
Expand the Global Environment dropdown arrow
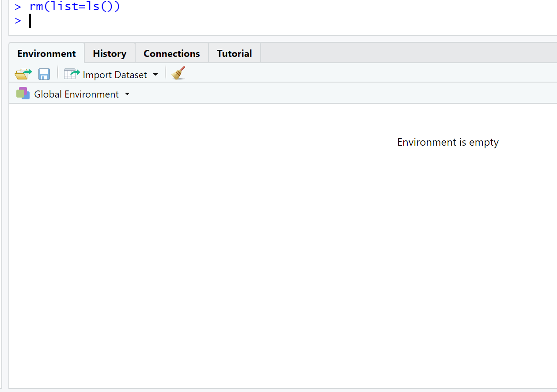click(x=127, y=94)
